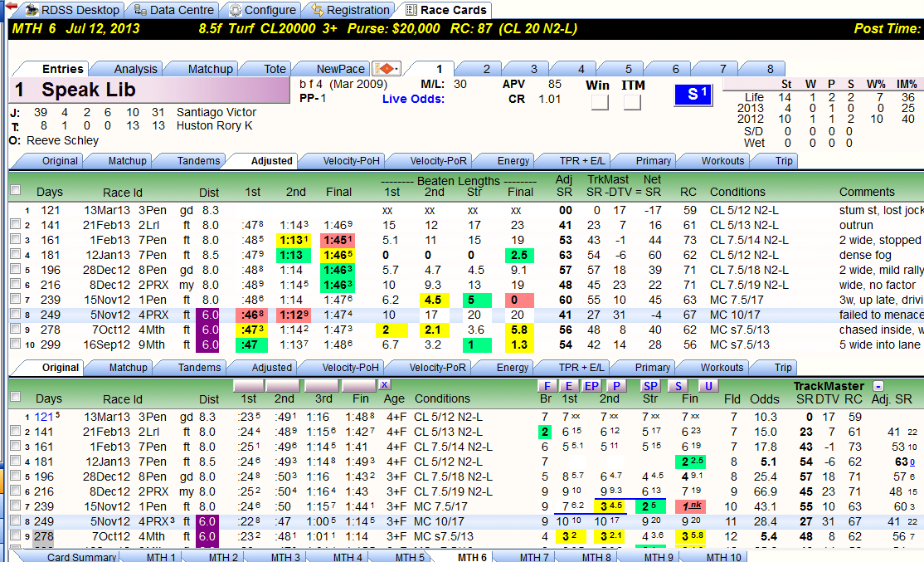Tick the ITM checkbox
The width and height of the screenshot is (924, 562).
tap(632, 103)
